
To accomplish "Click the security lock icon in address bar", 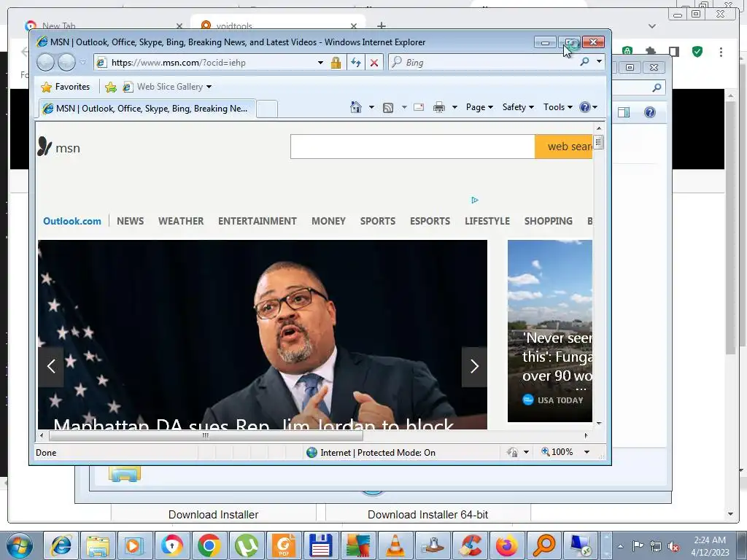I will [x=336, y=63].
